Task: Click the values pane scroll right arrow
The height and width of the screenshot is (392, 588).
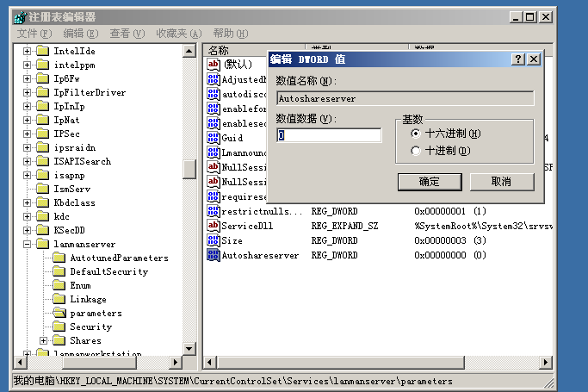Action: tap(546, 363)
